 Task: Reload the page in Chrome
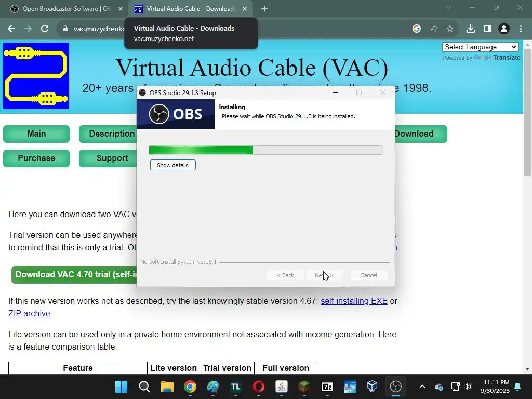pos(45,29)
